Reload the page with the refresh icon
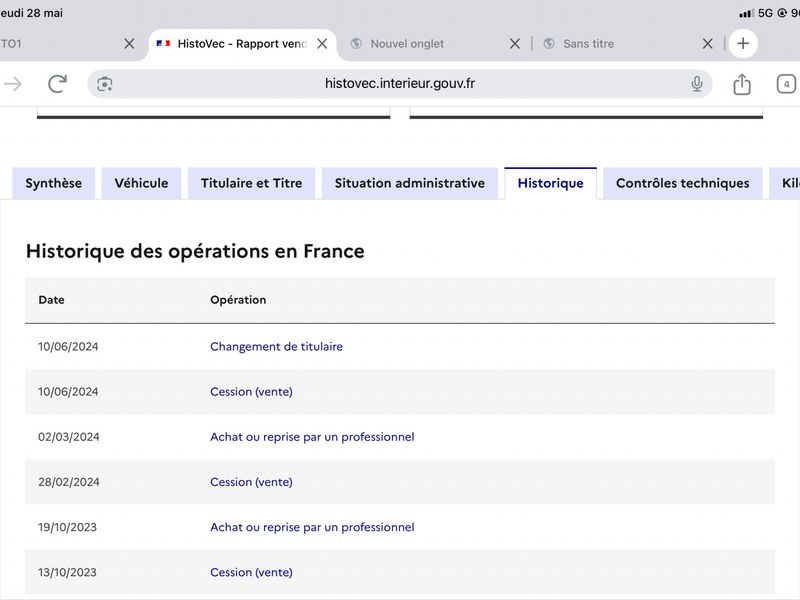Screen dimensions: 800x600 (58, 84)
